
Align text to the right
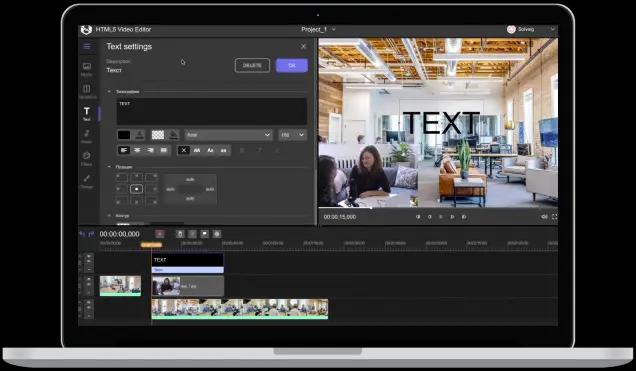pos(150,150)
